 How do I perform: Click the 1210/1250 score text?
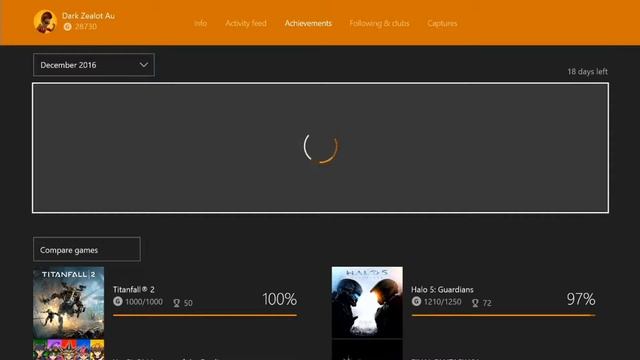tap(442, 302)
